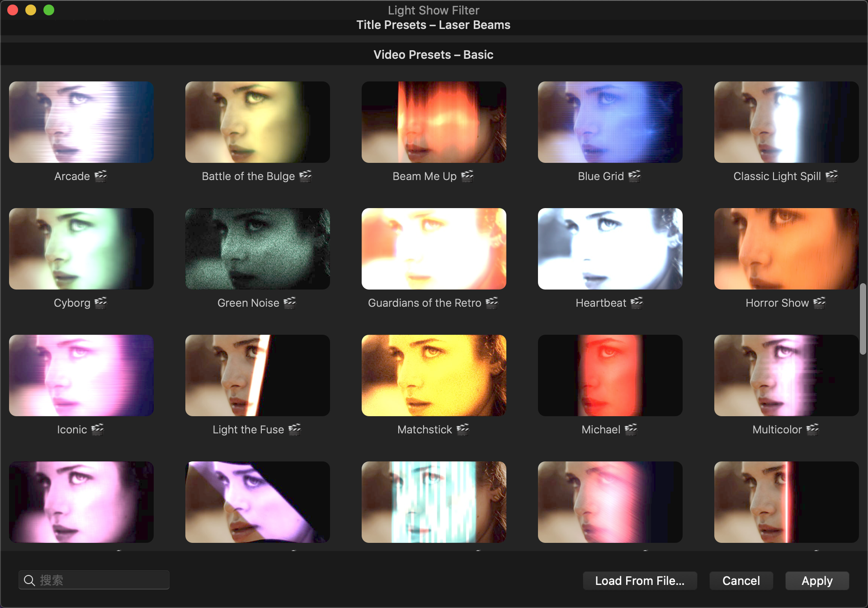Click the clapperboard icon next to Arcade

101,176
